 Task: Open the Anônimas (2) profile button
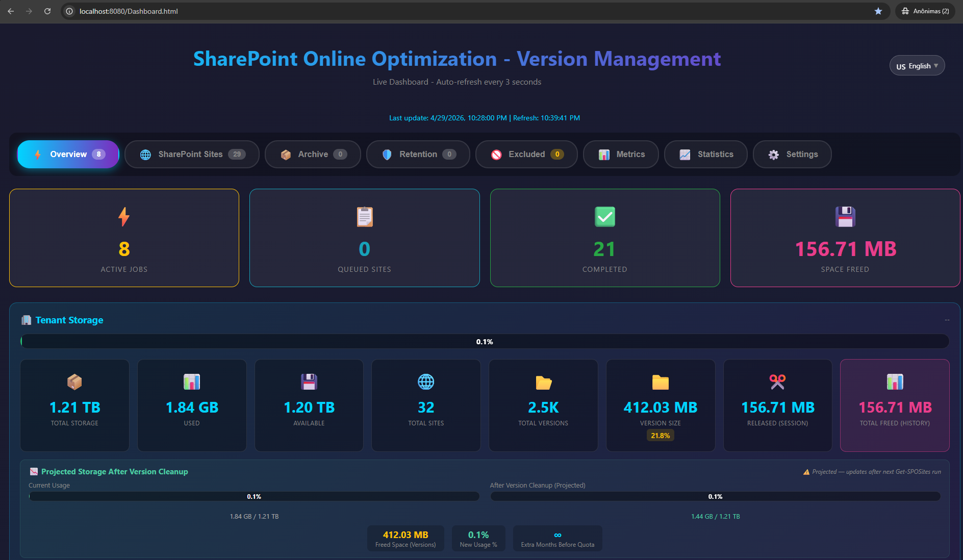[x=925, y=11]
